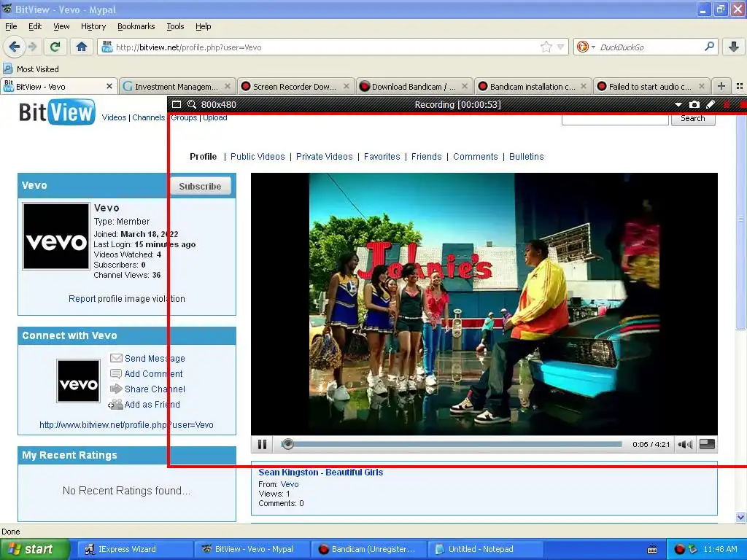The width and height of the screenshot is (747, 560).
Task: Toggle fullscreen on the video player
Action: click(x=707, y=444)
